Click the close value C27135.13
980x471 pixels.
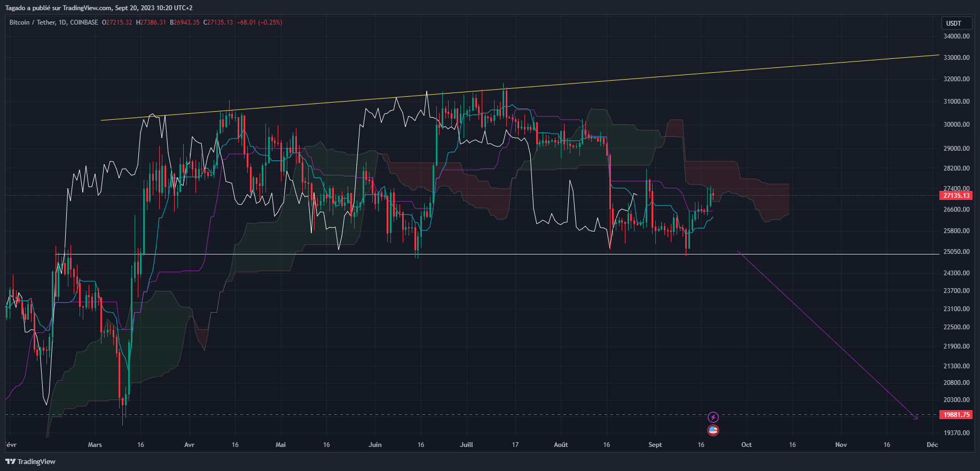(218, 22)
